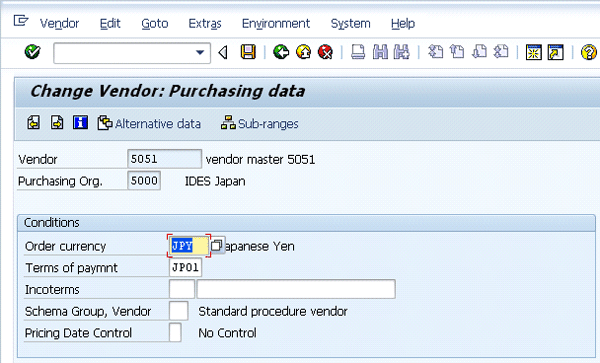The height and width of the screenshot is (363, 600).
Task: Click the short Incoterms code field
Action: click(182, 289)
